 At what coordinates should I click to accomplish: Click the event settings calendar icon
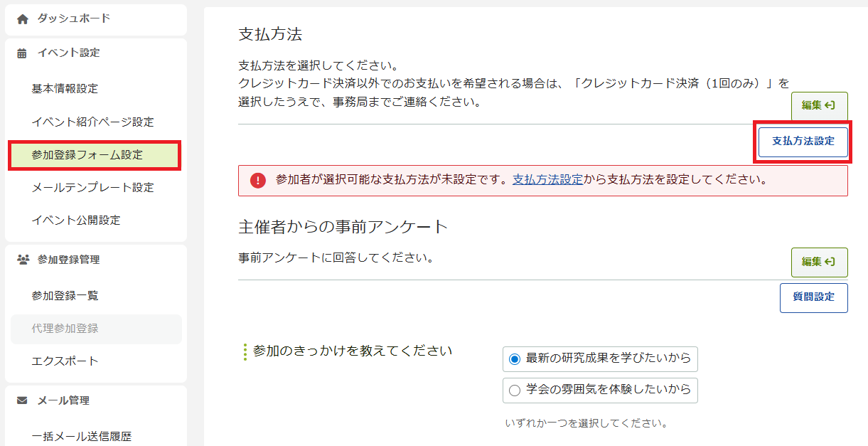pos(22,53)
